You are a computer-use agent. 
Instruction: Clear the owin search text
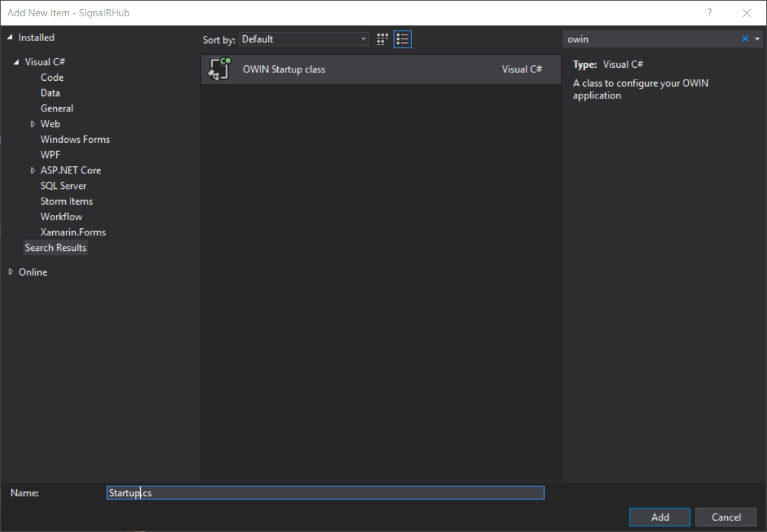pyautogui.click(x=745, y=38)
